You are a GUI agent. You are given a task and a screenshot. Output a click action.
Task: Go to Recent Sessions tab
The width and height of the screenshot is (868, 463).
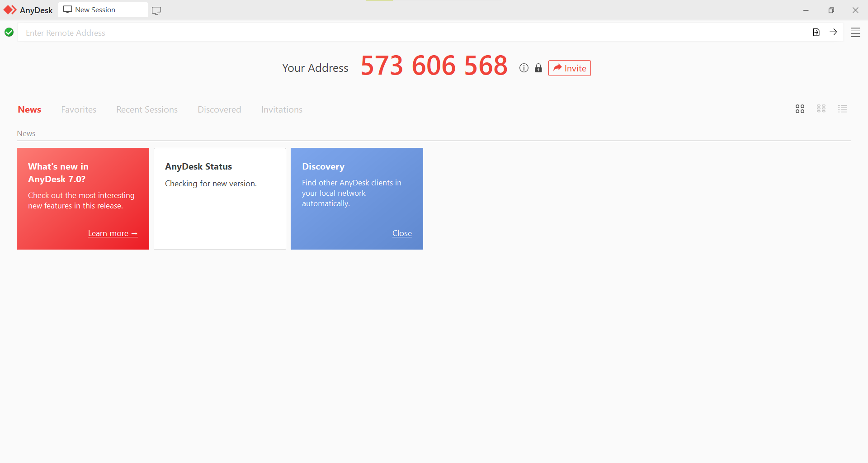[147, 109]
